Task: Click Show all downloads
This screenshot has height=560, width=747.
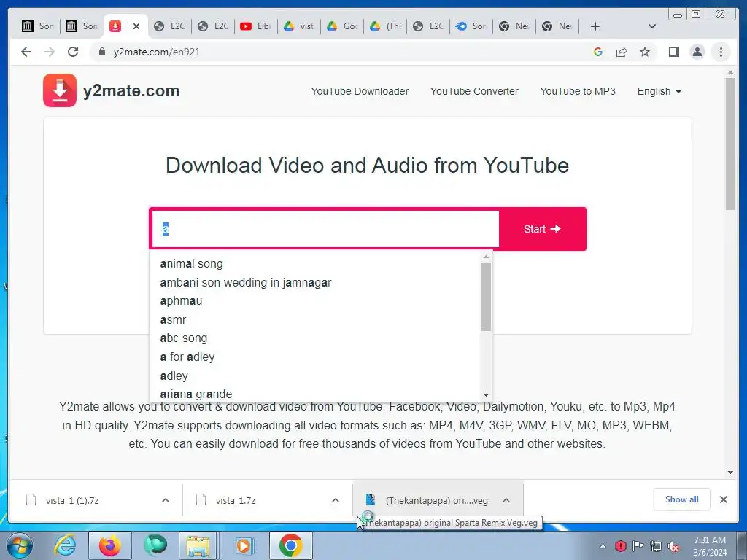Action: [682, 499]
